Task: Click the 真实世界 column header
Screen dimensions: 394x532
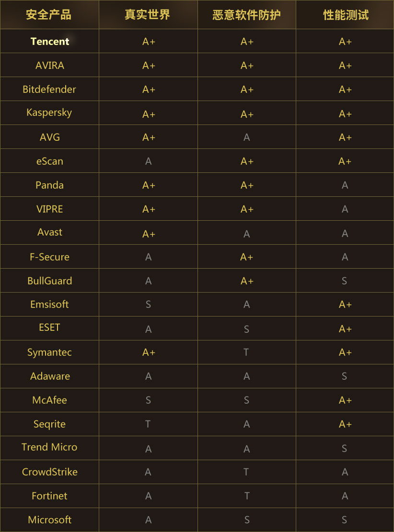Action: pyautogui.click(x=147, y=14)
